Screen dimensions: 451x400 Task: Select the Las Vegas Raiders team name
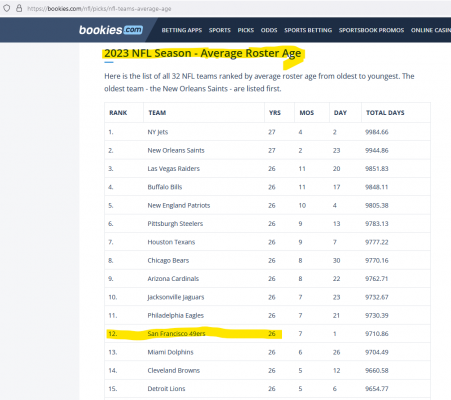coord(174,169)
